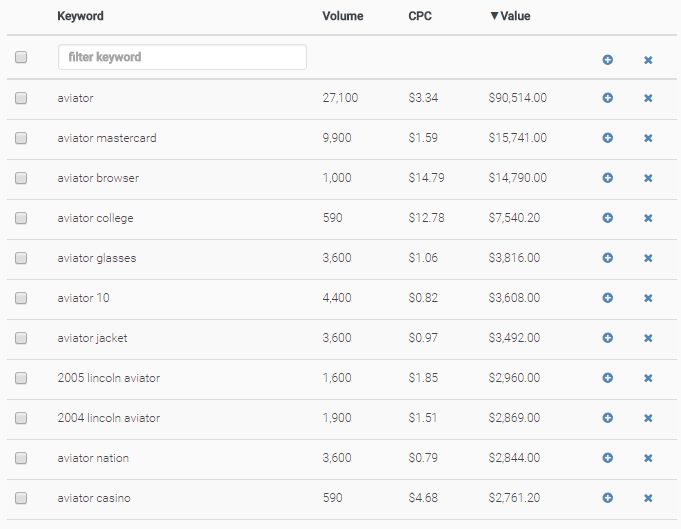Toggle the select-all checkbox in filter row
The height and width of the screenshot is (529, 681).
click(x=21, y=58)
